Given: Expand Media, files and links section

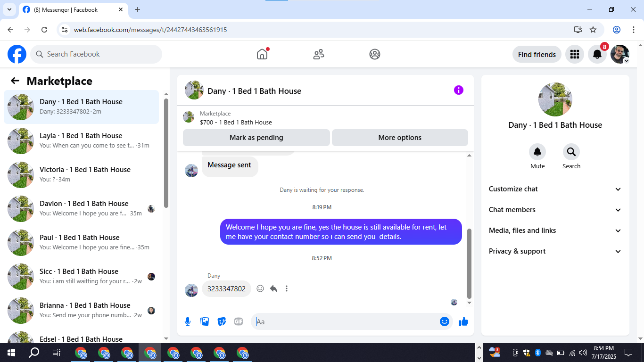Looking at the screenshot, I should tap(555, 230).
